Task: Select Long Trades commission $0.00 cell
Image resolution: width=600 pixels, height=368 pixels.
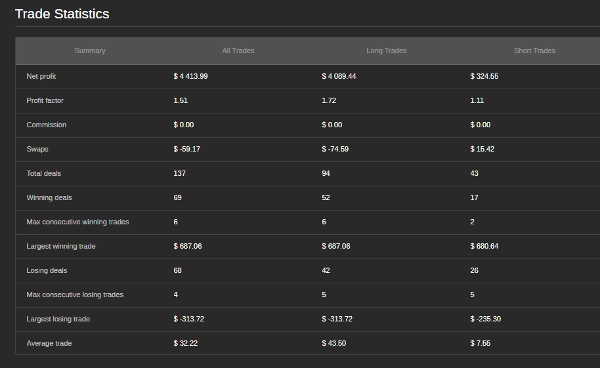Action: tap(332, 125)
